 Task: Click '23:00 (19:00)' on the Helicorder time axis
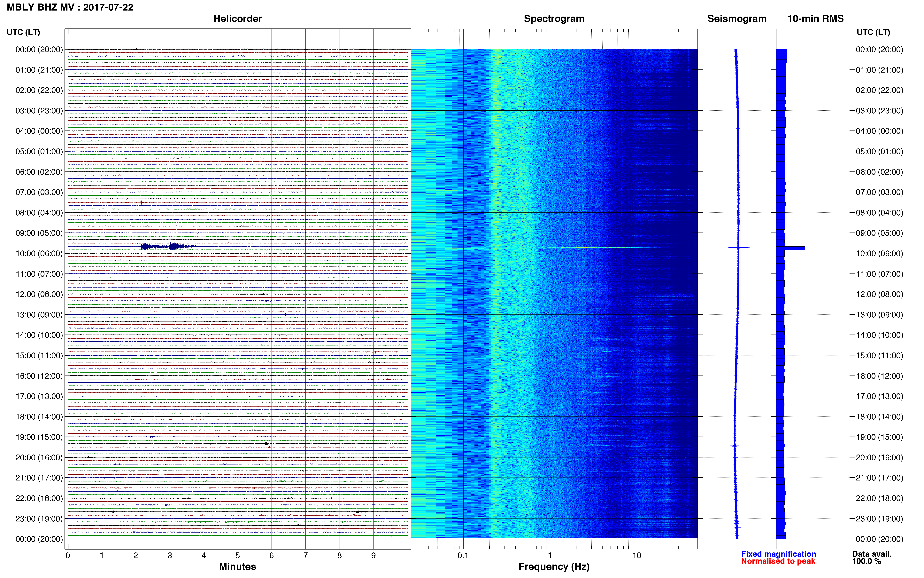pos(39,519)
